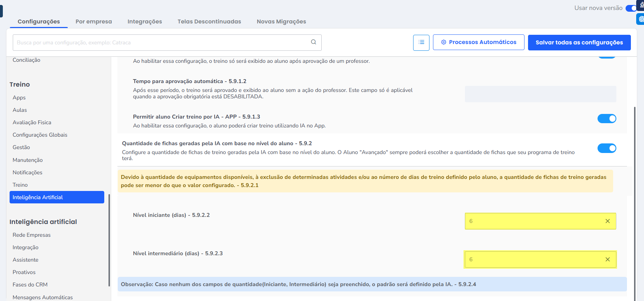
Task: Disable Quantidade de fichas geradas pela IA
Action: 606,148
